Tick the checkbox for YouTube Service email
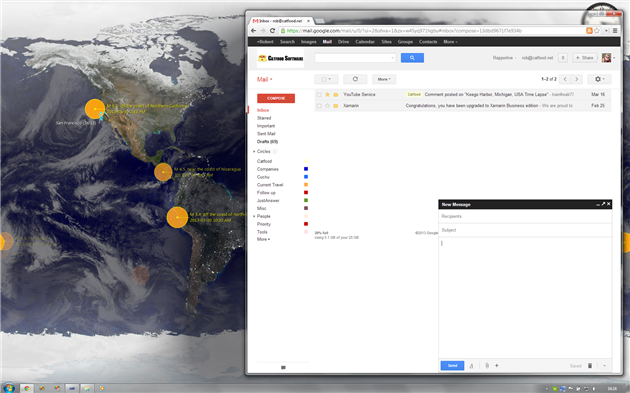This screenshot has width=630, height=393. (x=319, y=94)
